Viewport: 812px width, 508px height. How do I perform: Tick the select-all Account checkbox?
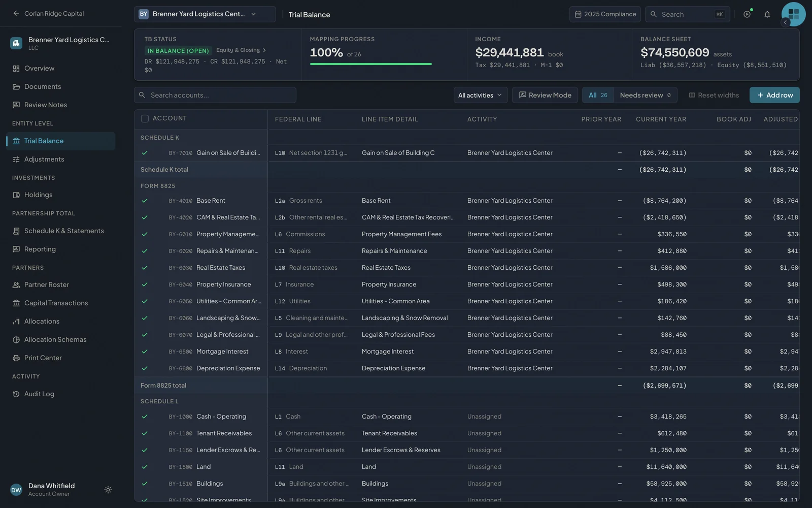[145, 118]
